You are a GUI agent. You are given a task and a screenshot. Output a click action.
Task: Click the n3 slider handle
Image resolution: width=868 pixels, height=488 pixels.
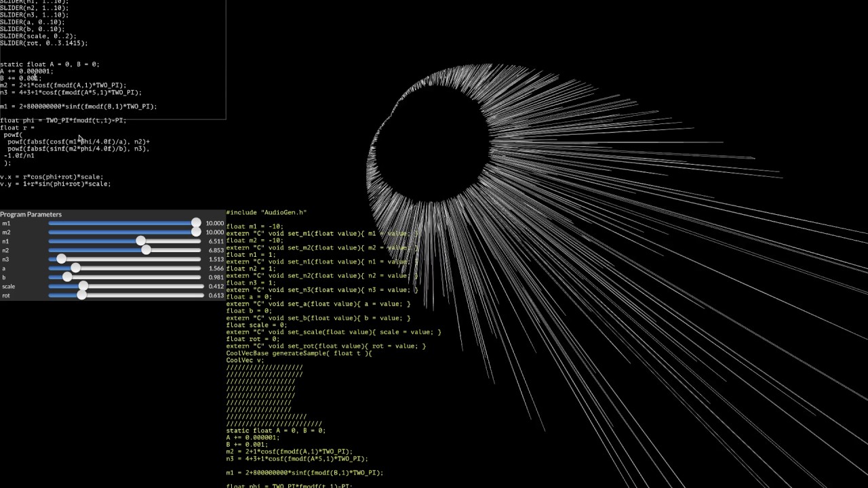[61, 259]
